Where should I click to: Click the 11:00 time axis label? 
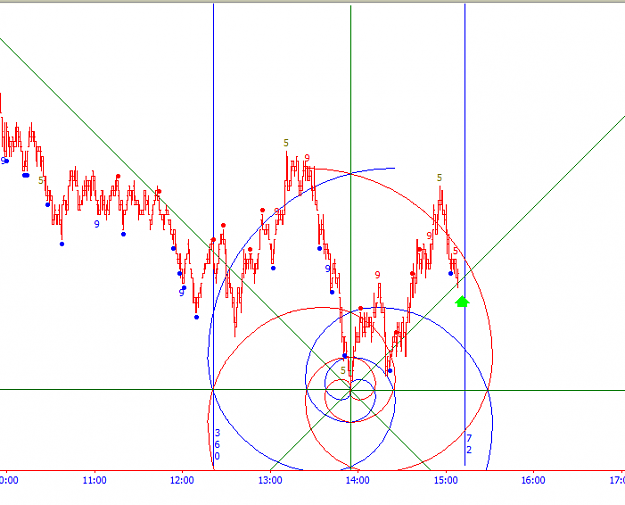pyautogui.click(x=94, y=480)
